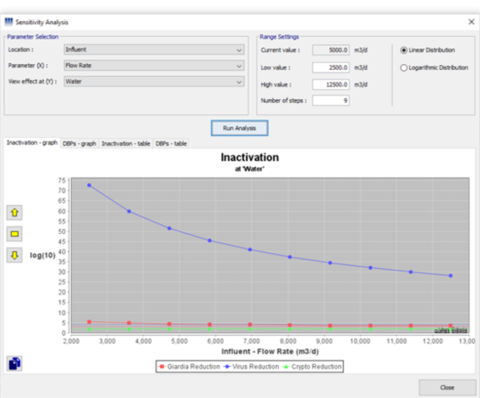This screenshot has height=398, width=480.
Task: Click the Giardia Reduction legend marker
Action: [162, 367]
